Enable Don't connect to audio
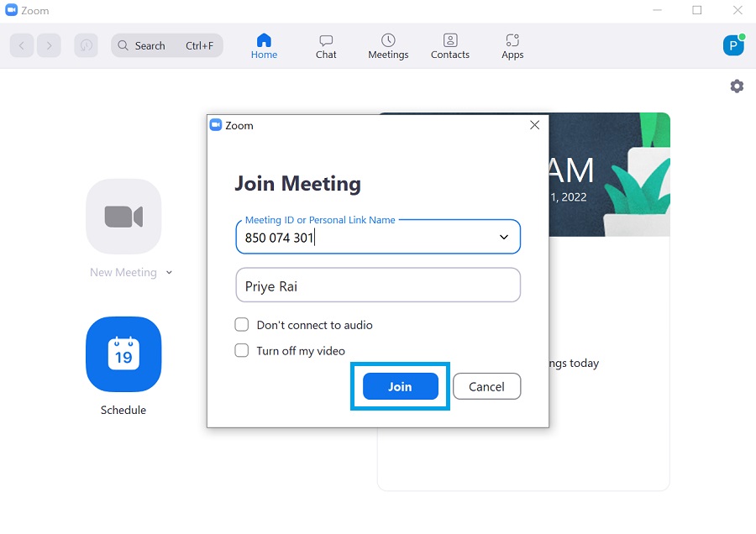Screen dimensions: 756x534 (x=242, y=325)
